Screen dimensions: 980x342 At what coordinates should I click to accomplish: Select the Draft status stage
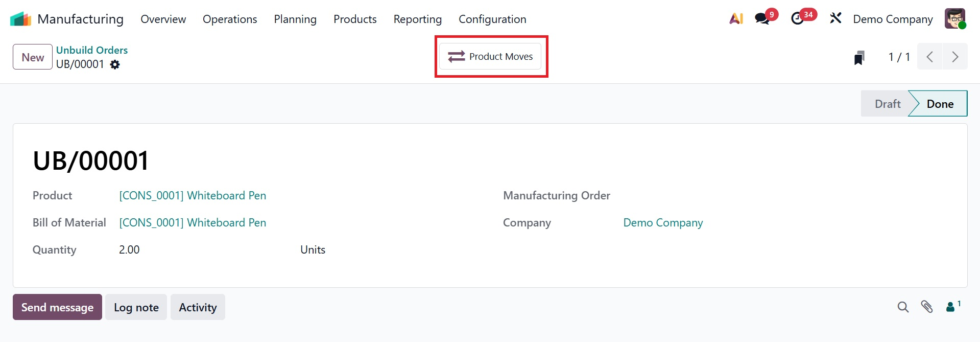[x=887, y=104]
